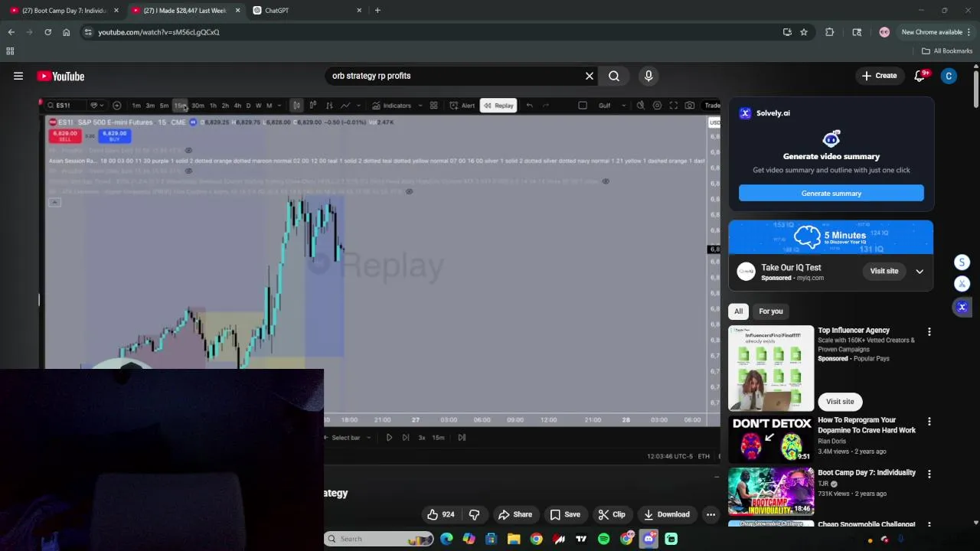Open more actions ellipsis under the video
Screen dimensions: 980x551
coord(710,514)
